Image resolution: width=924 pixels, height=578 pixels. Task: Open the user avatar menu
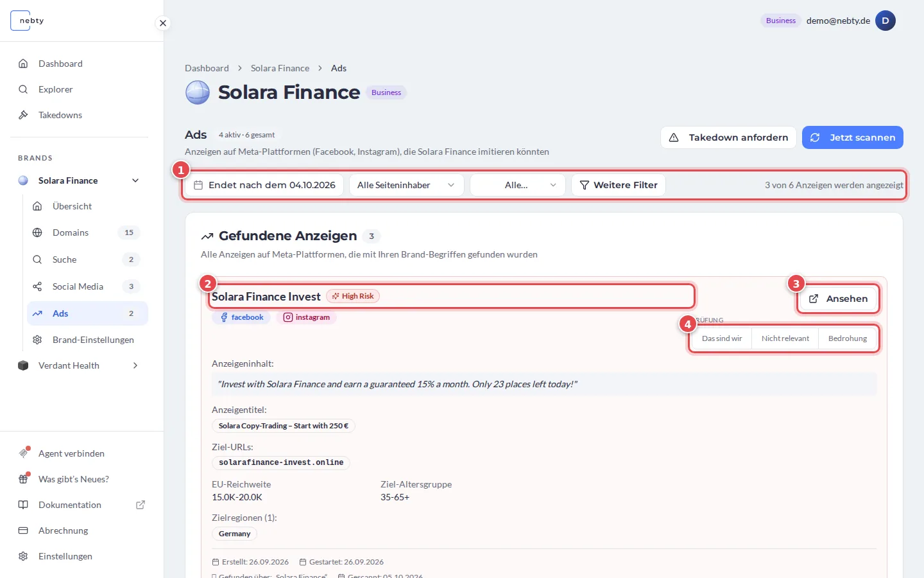[886, 21]
